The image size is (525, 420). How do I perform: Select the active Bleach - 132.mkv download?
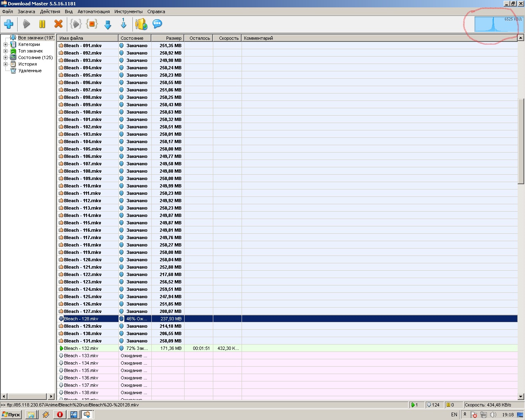pyautogui.click(x=287, y=348)
